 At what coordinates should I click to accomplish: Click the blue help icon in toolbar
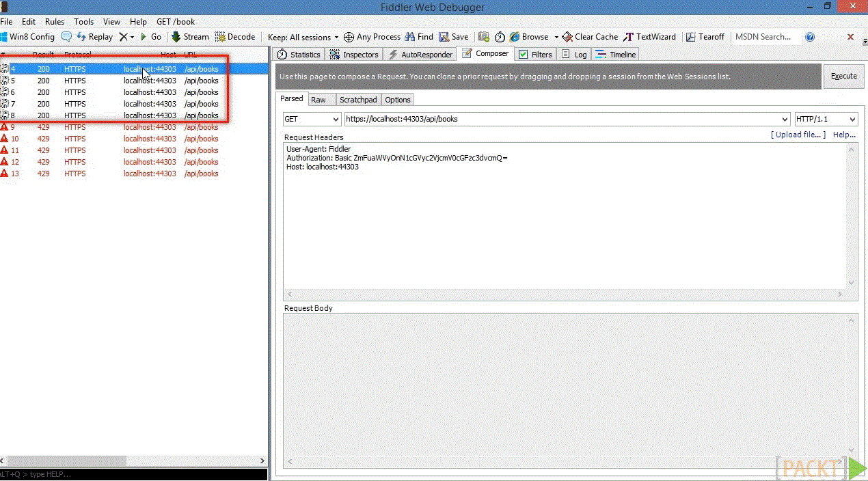coord(810,37)
